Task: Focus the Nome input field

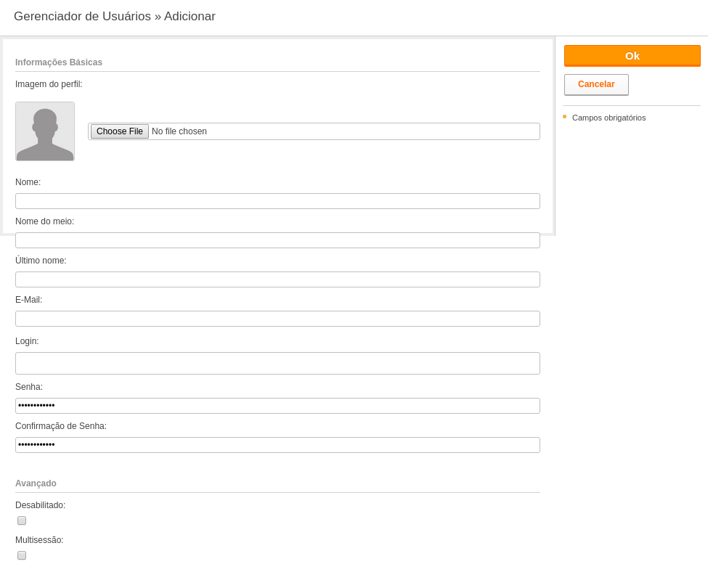Action: (277, 201)
